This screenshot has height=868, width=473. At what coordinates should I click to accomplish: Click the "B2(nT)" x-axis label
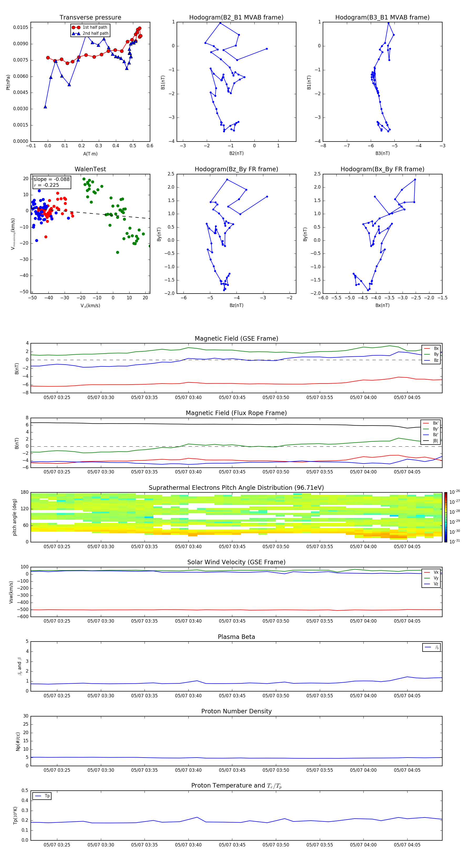236,153
